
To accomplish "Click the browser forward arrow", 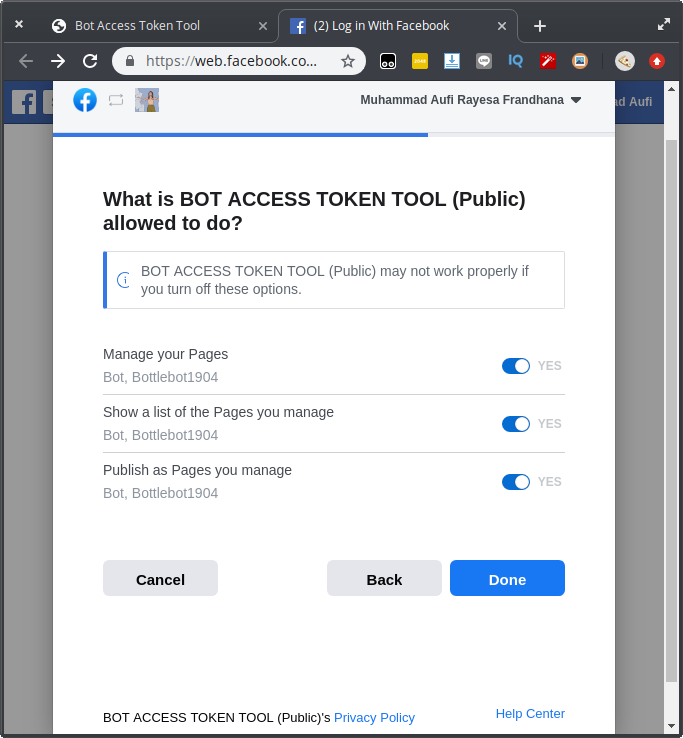I will coord(58,61).
